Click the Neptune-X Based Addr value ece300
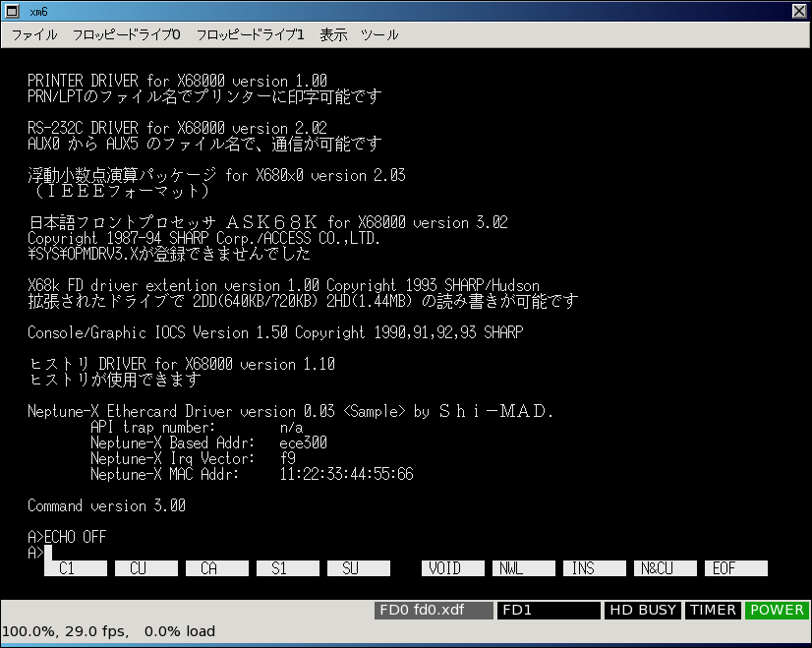The height and width of the screenshot is (648, 812). click(x=303, y=442)
